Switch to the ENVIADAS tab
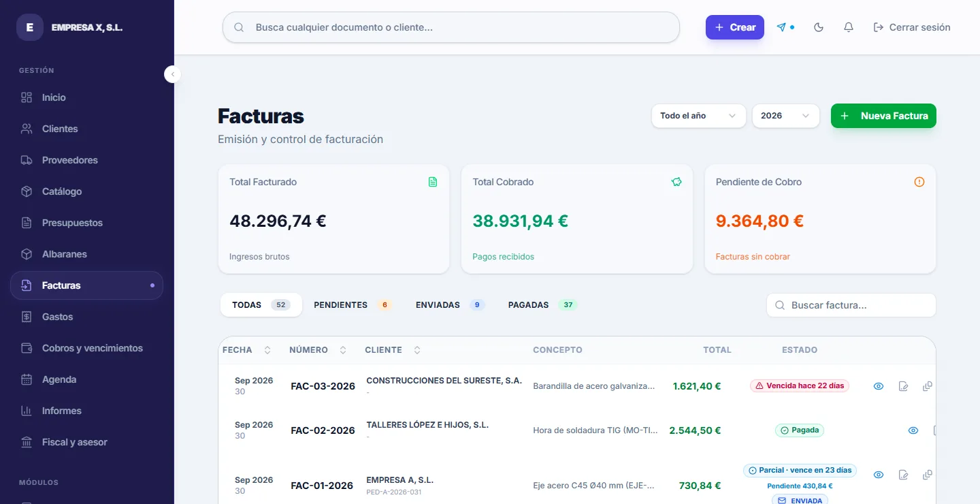 (x=450, y=305)
